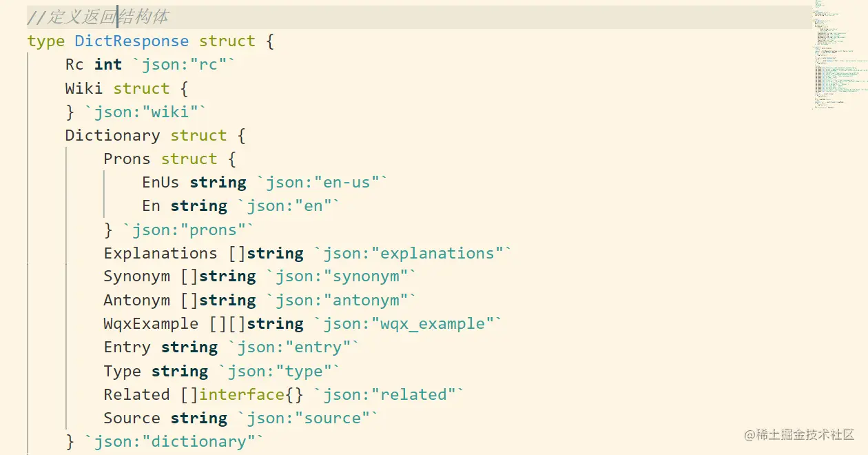Image resolution: width=868 pixels, height=455 pixels.
Task: Click the Rc int field line
Action: [x=151, y=65]
